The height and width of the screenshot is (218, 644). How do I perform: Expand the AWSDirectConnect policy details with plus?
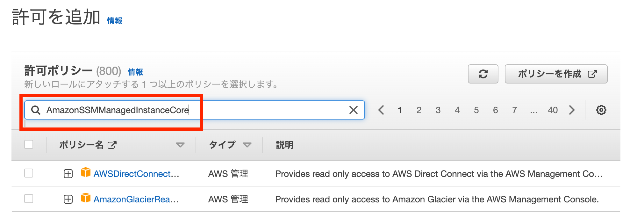68,174
